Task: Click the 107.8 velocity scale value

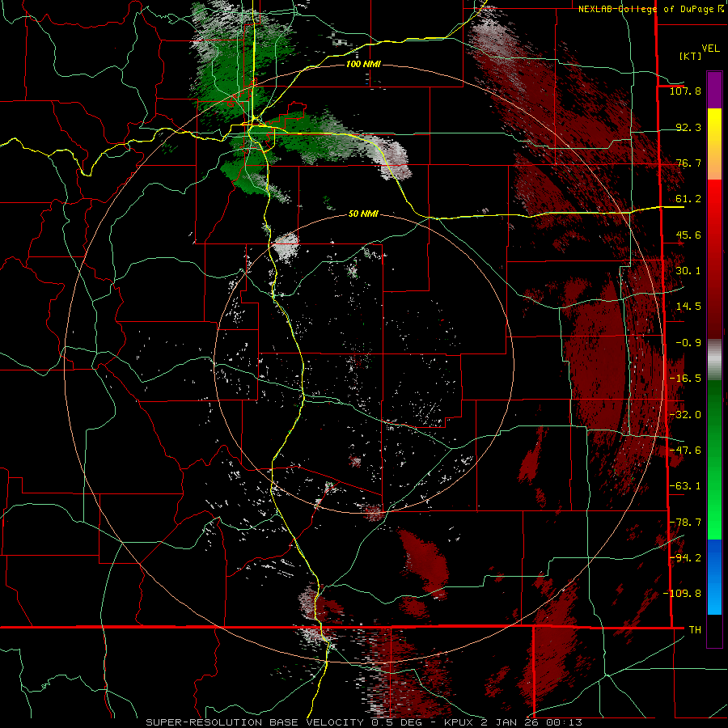Action: 685,91
